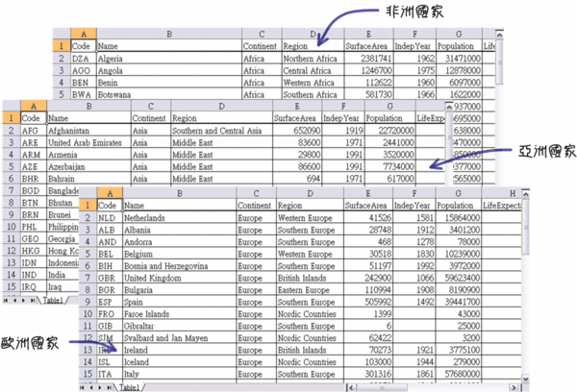This screenshot has height=392, width=577.
Task: Select the Afghanistan name cell
Action: [x=88, y=131]
